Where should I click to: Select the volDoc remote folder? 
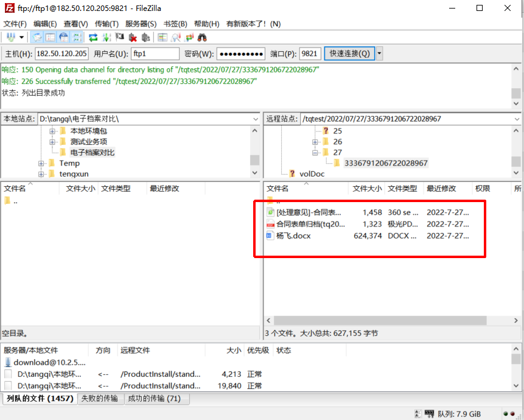[x=312, y=173]
